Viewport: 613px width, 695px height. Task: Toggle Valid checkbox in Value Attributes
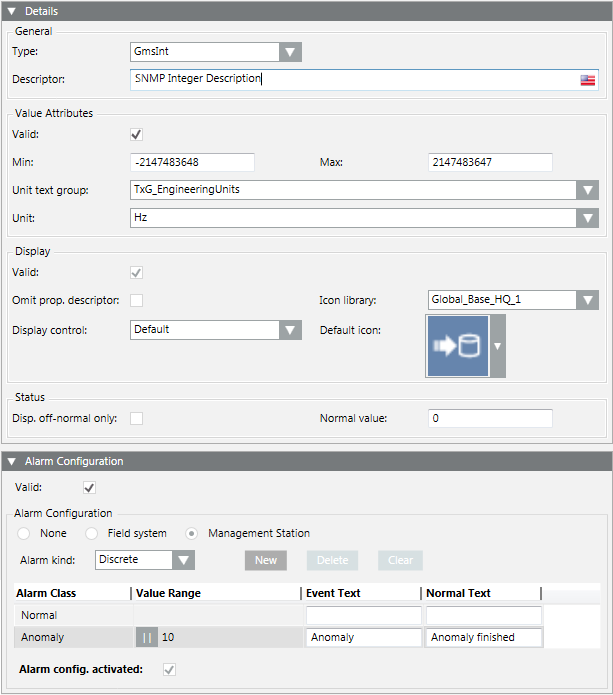[x=137, y=134]
